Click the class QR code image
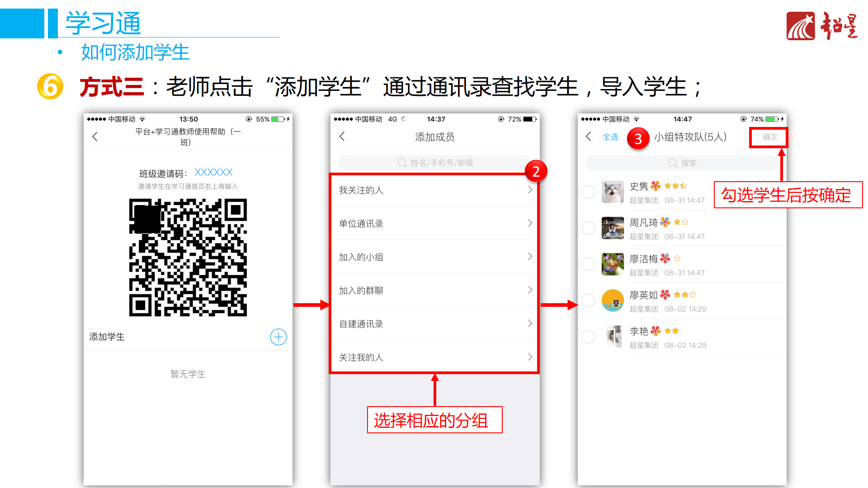This screenshot has width=868, height=488. [188, 257]
